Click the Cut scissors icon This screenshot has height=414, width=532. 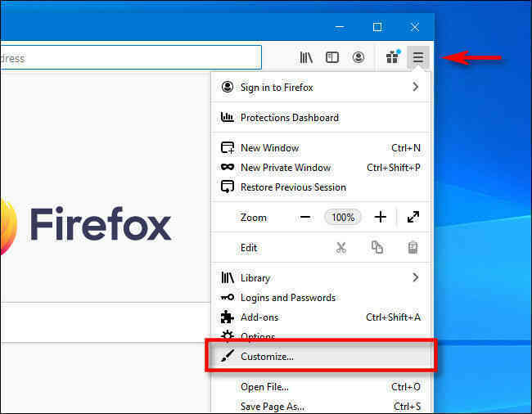pyautogui.click(x=341, y=248)
